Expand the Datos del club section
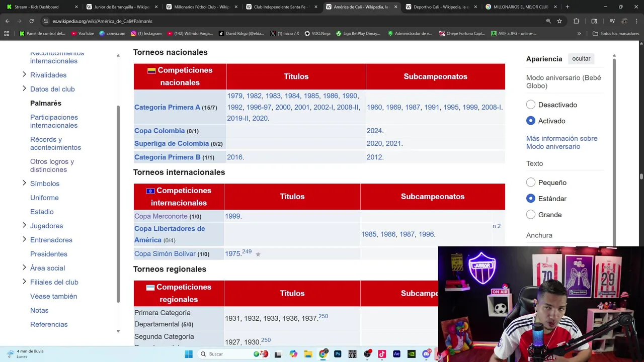Viewport: 644px width, 362px height. [x=24, y=88]
